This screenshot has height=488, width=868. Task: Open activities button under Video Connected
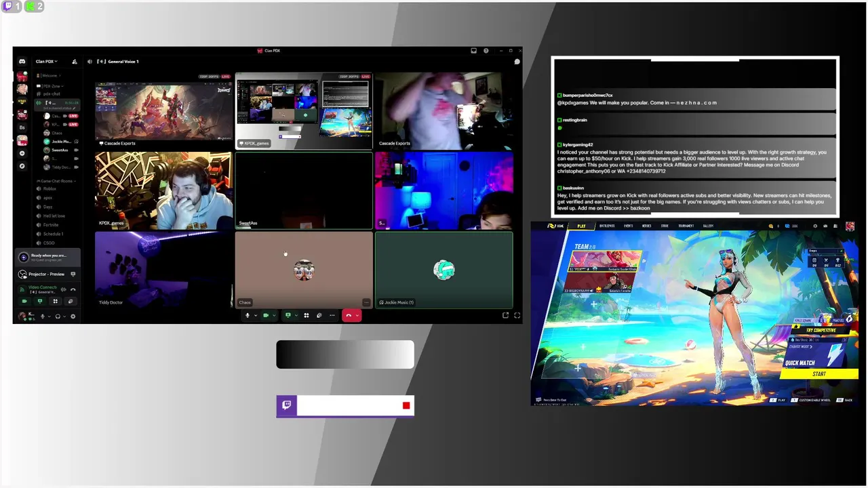coord(56,301)
